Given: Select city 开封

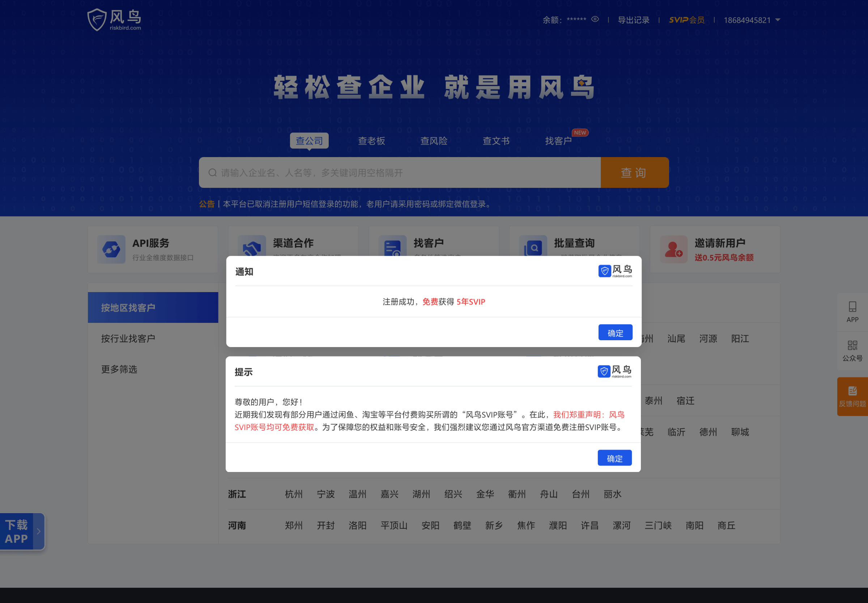Looking at the screenshot, I should 325,525.
